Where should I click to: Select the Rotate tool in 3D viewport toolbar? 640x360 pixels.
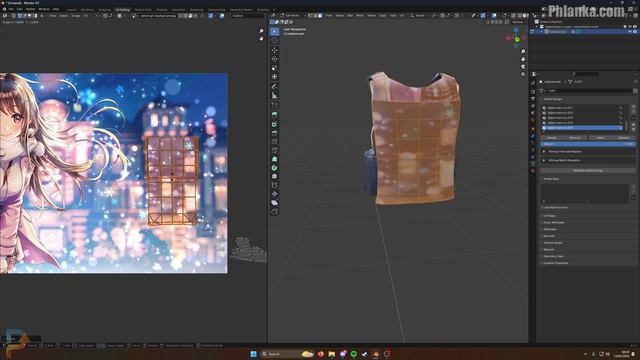click(274, 59)
